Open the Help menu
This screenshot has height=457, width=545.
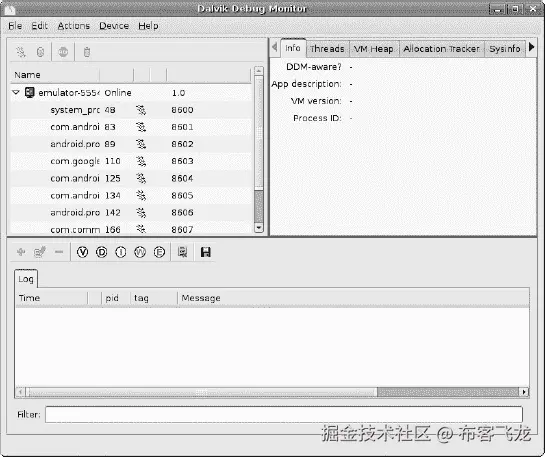148,26
